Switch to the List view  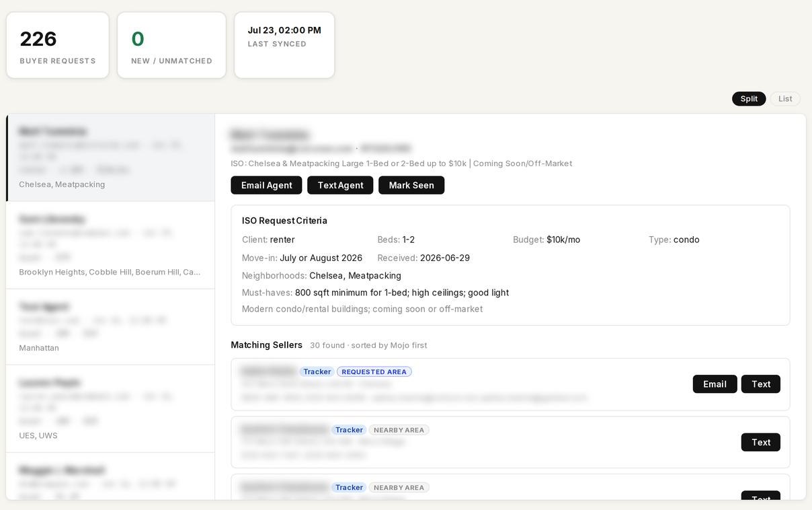(785, 99)
